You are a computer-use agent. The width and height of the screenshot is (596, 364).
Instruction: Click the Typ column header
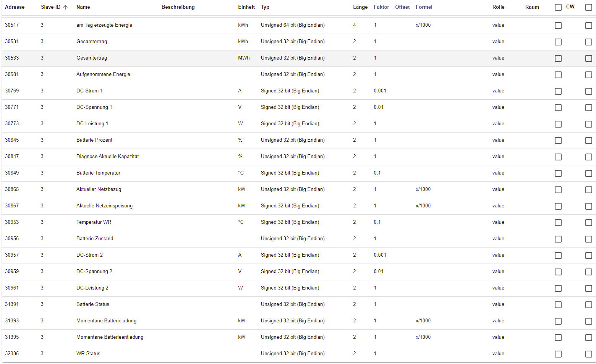coord(265,7)
